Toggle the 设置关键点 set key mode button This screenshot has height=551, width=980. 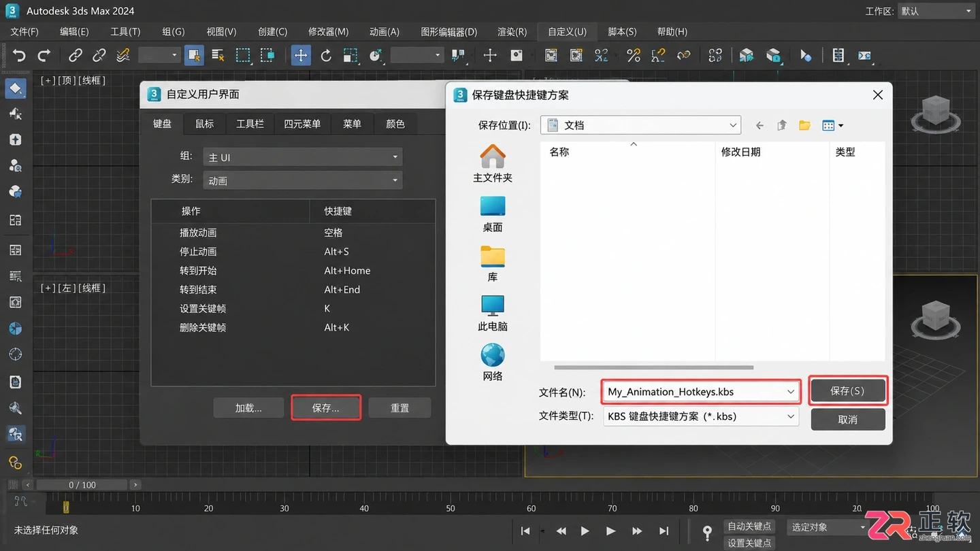click(x=749, y=543)
